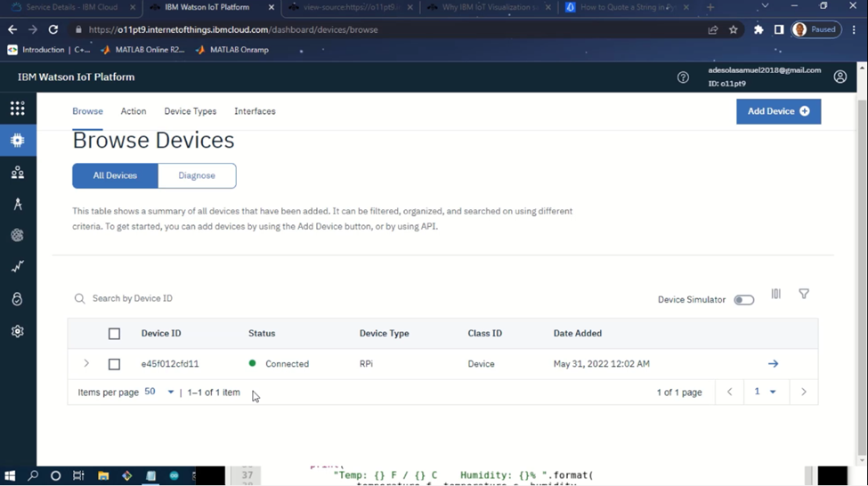Image resolution: width=868 pixels, height=486 pixels.
Task: Check the box for device e45f012cfd11
Action: click(114, 364)
